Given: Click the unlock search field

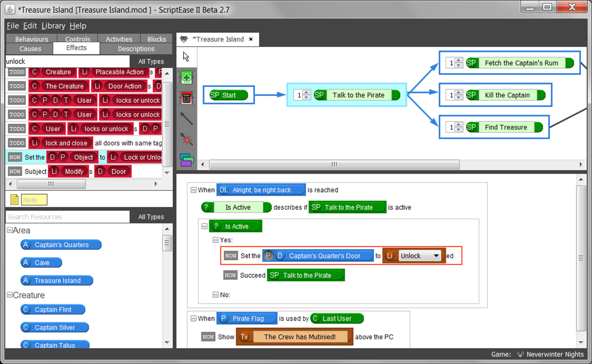Looking at the screenshot, I should pos(68,61).
